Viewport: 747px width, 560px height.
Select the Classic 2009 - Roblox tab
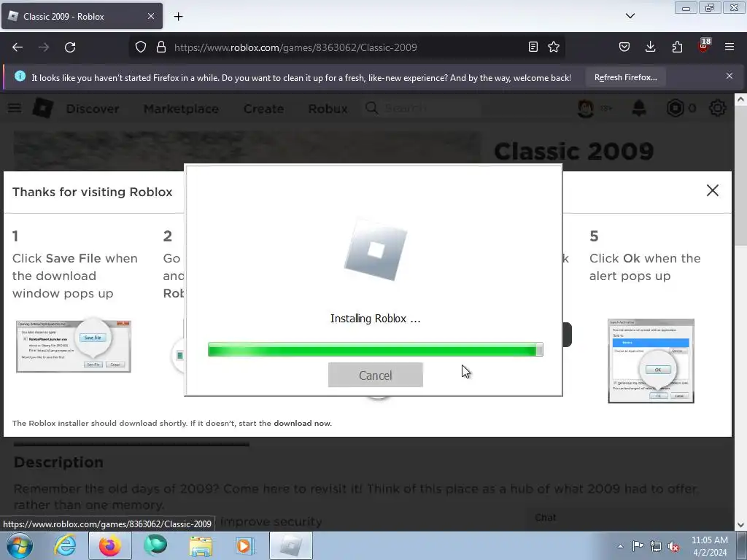pyautogui.click(x=82, y=16)
